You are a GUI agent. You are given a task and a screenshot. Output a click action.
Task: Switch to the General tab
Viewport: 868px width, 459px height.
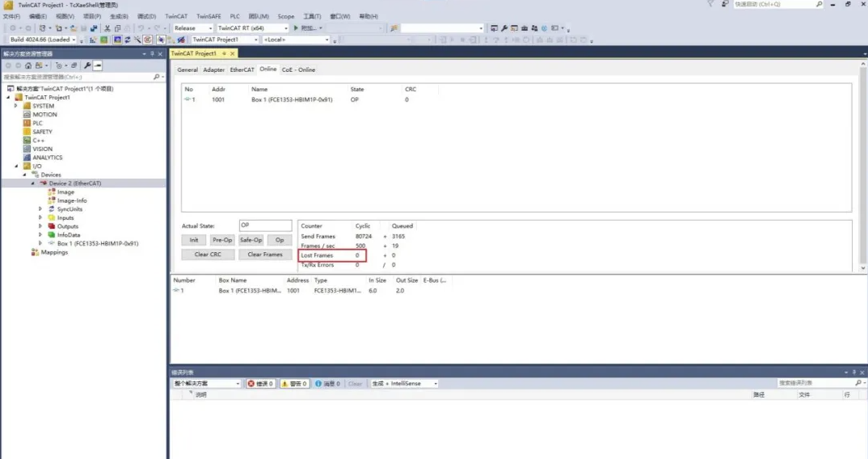[188, 69]
